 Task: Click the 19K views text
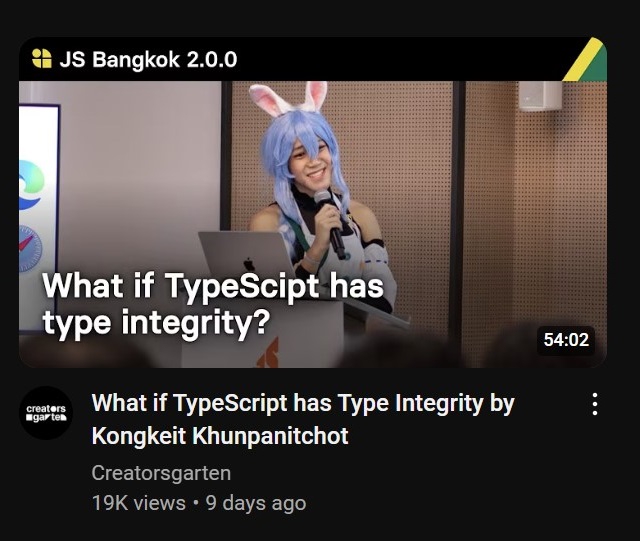(139, 503)
